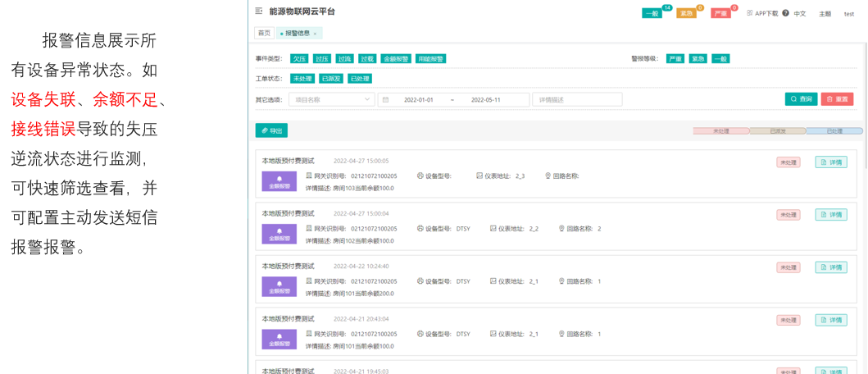Click the help question mark icon
868x374 pixels.
click(785, 13)
